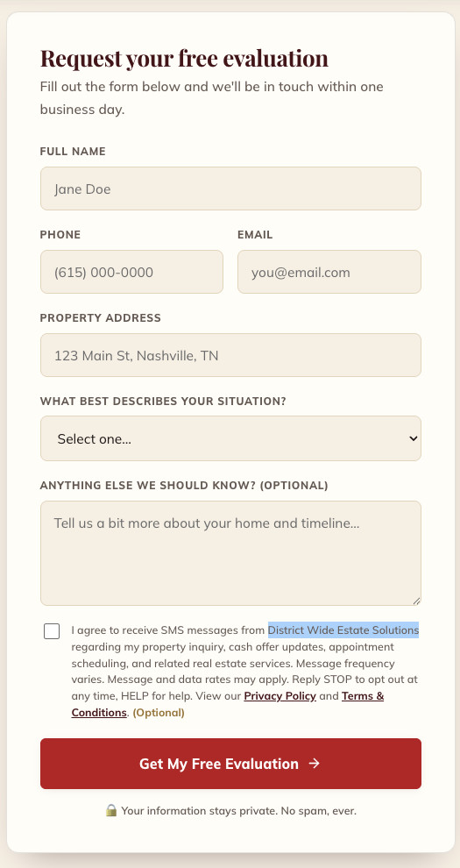Click into the Phone number field
This screenshot has height=868, width=460.
(131, 272)
